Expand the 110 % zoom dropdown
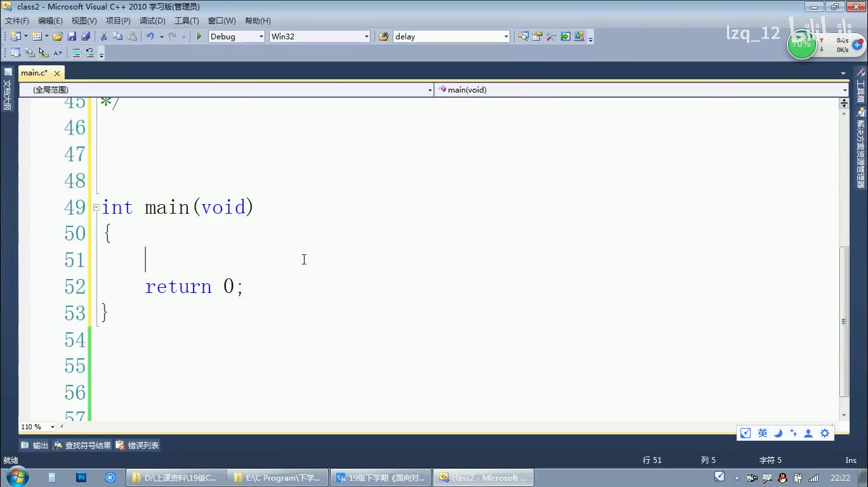The height and width of the screenshot is (487, 868). 53,427
